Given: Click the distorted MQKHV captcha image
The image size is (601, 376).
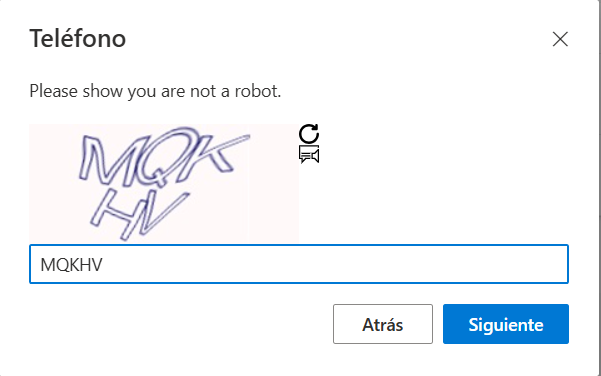Looking at the screenshot, I should 164,183.
